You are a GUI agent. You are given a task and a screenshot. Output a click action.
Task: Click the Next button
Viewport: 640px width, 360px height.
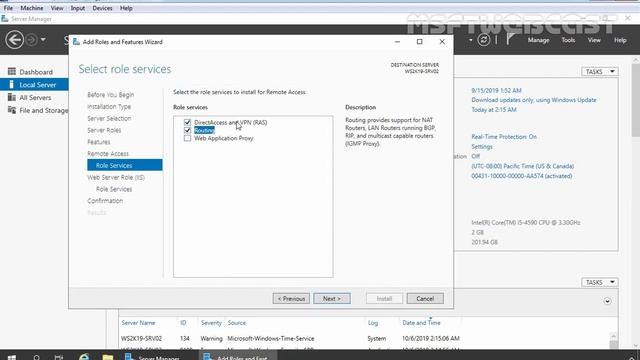[x=332, y=298]
